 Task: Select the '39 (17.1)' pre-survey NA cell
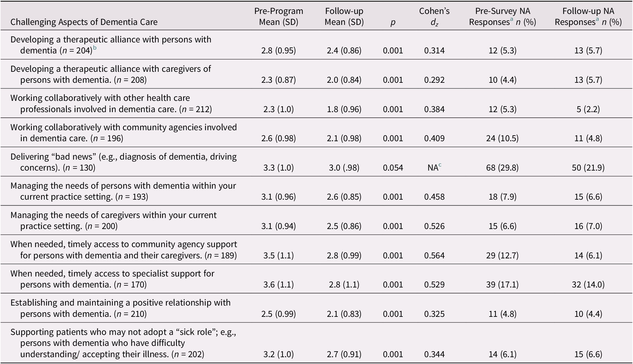point(502,285)
